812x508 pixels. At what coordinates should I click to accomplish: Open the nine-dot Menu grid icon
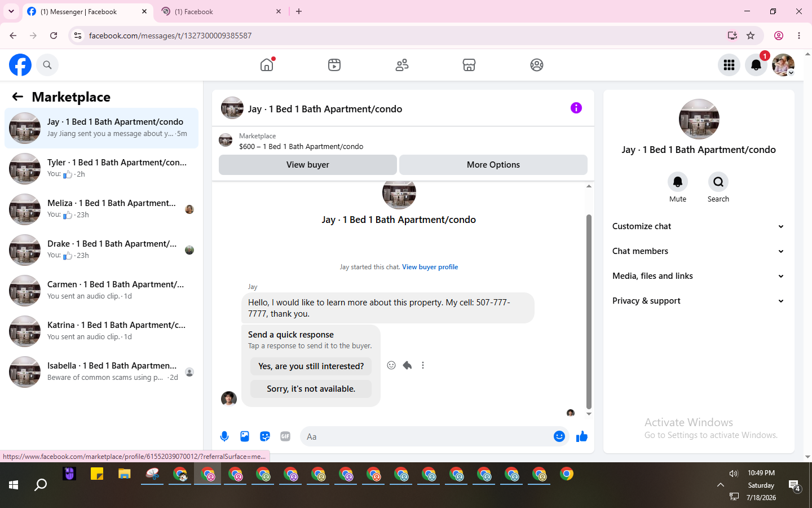[729, 65]
